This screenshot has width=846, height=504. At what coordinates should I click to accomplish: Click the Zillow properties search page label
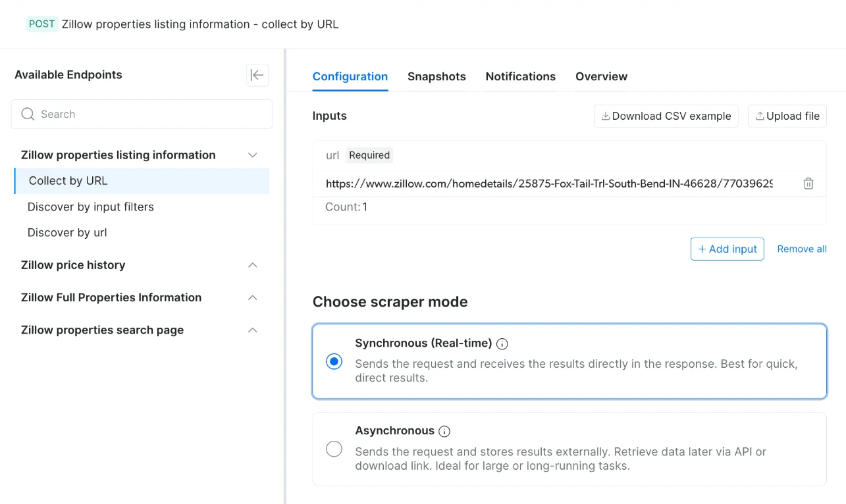tap(102, 330)
